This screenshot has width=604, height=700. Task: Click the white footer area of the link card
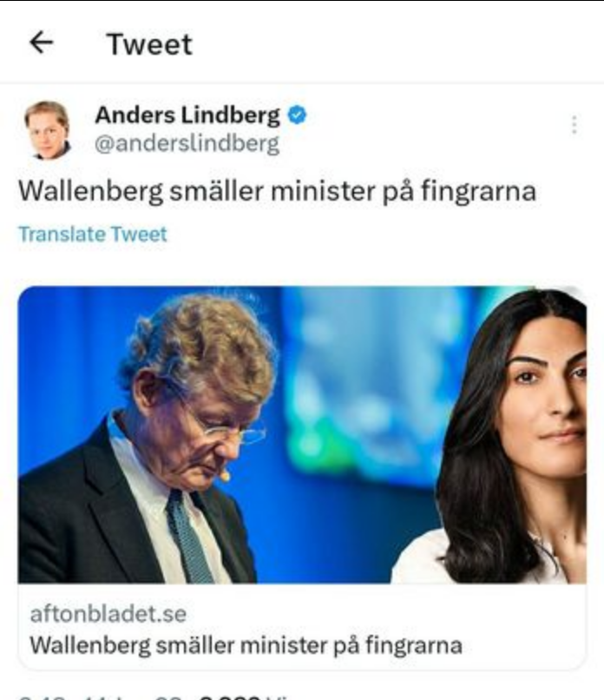(x=302, y=627)
